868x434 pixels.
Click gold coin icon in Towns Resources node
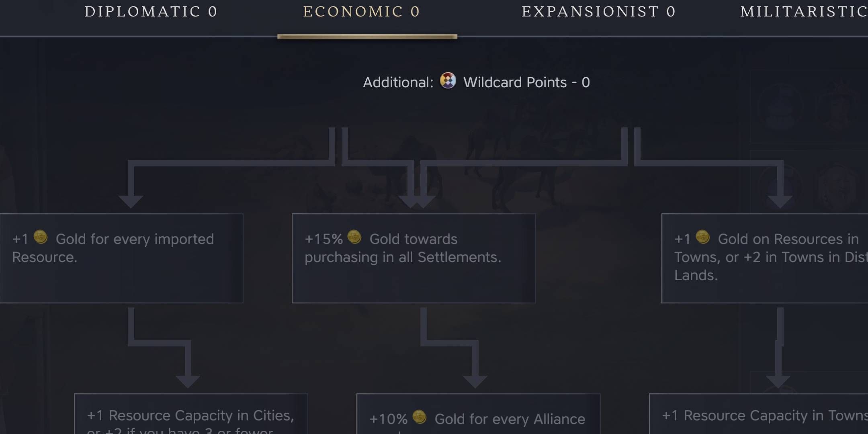point(702,237)
